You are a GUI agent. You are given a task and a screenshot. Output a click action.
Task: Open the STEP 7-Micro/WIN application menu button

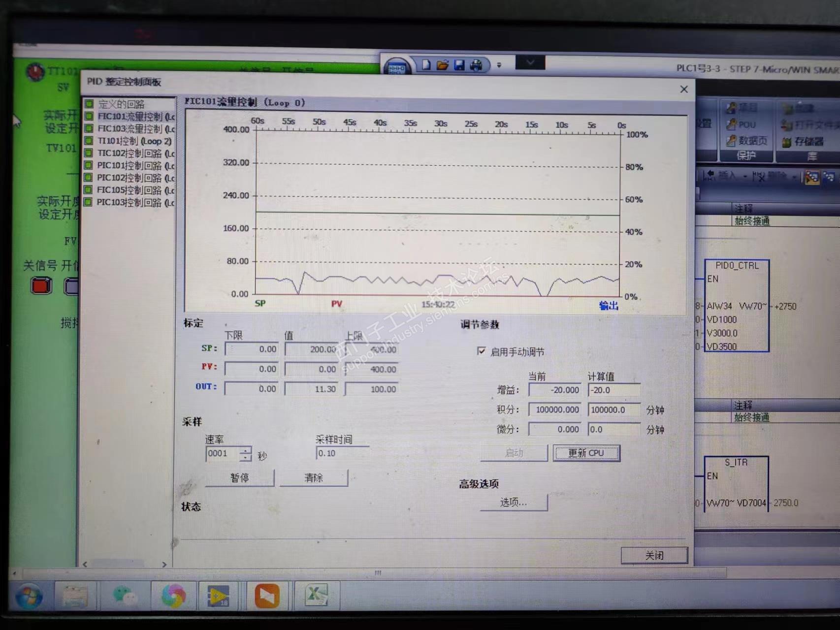click(x=397, y=67)
